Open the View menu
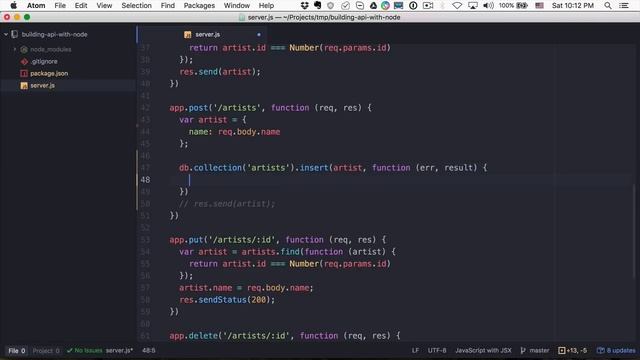Screen dimensions: 640x360 pos(104,6)
